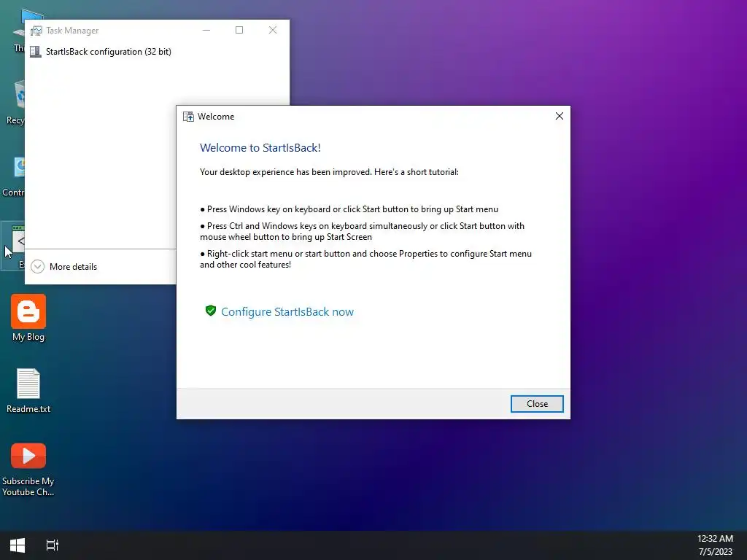Select the My Blog desktop icon

[x=28, y=318]
